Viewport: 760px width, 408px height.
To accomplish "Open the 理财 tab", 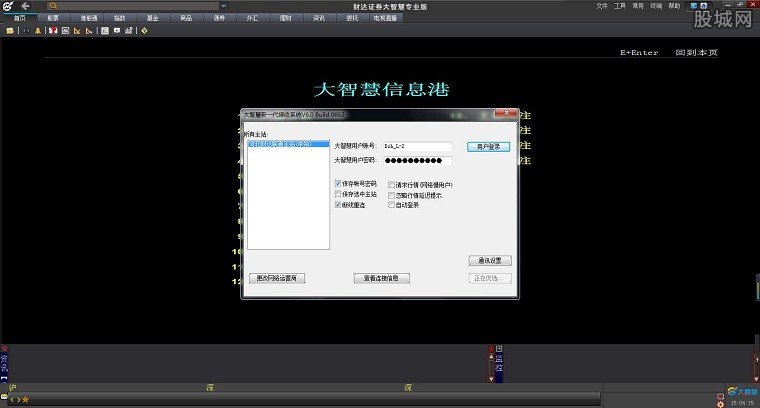I will [285, 18].
